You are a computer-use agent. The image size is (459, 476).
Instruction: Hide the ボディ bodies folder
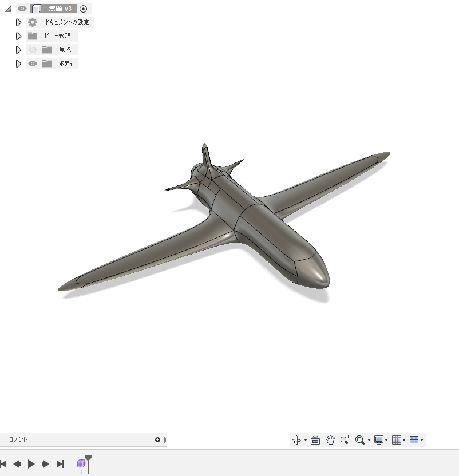pos(33,64)
